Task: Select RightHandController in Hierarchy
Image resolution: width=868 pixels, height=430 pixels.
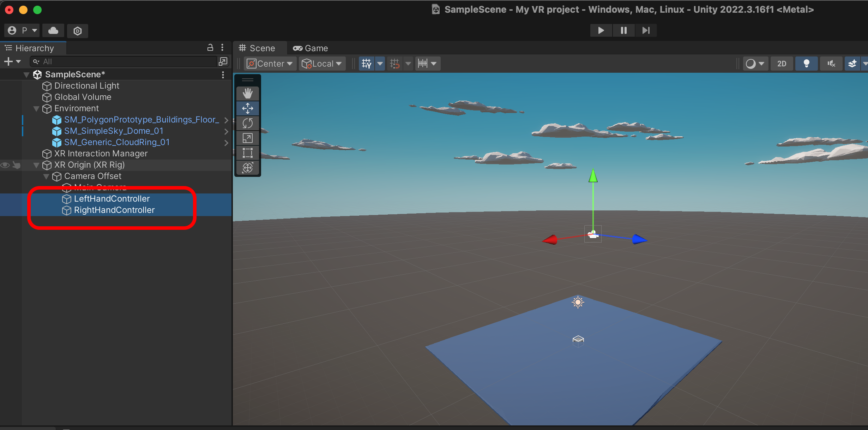Action: [114, 210]
